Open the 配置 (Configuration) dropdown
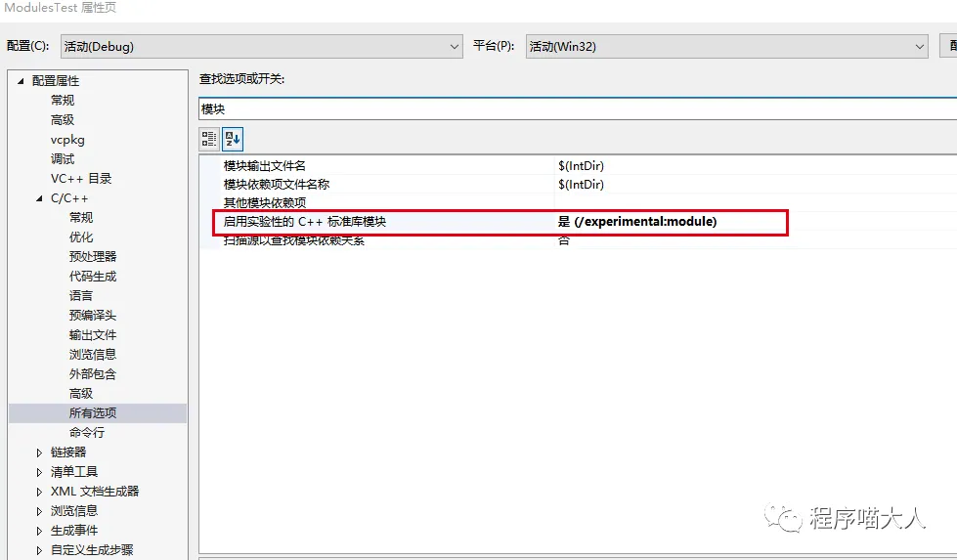This screenshot has width=957, height=560. click(x=261, y=46)
